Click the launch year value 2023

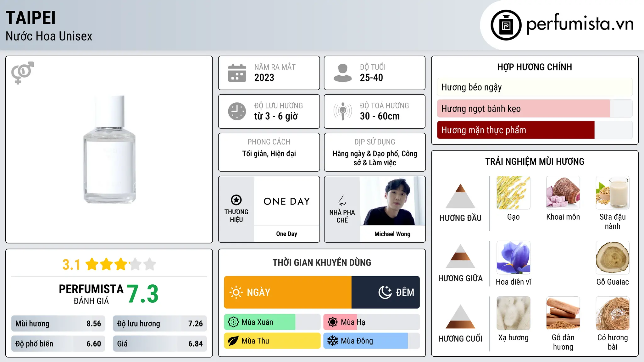tap(264, 78)
